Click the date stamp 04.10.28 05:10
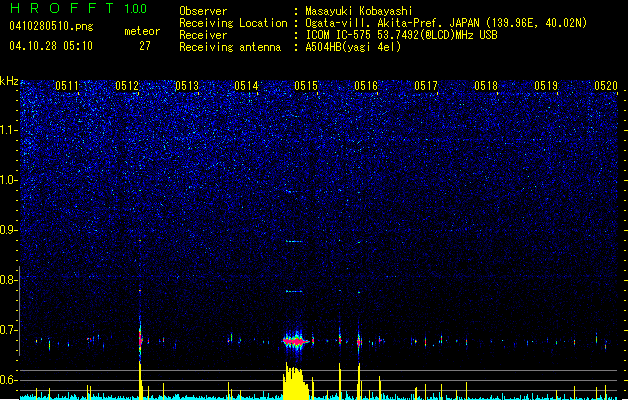 click(x=51, y=46)
